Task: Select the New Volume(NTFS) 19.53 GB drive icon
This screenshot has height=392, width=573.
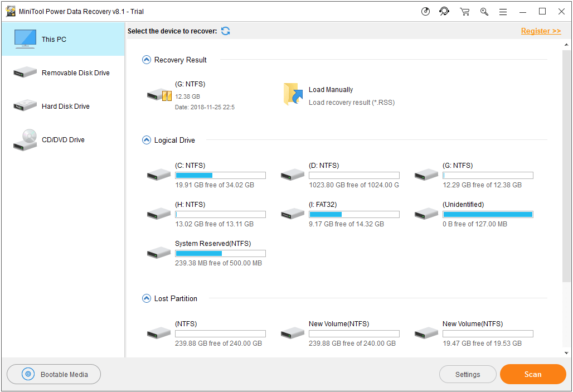Action: pos(426,333)
